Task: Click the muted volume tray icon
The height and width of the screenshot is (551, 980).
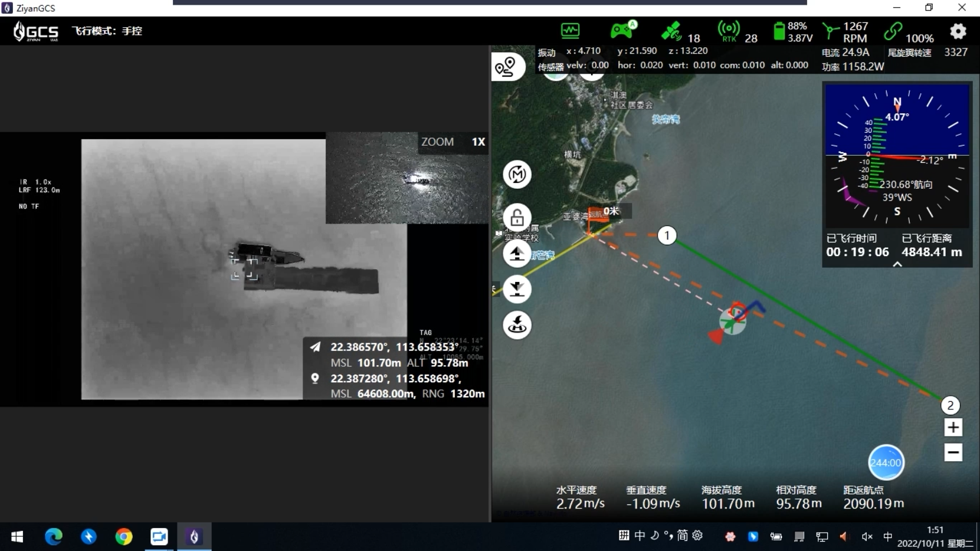Action: pyautogui.click(x=867, y=537)
